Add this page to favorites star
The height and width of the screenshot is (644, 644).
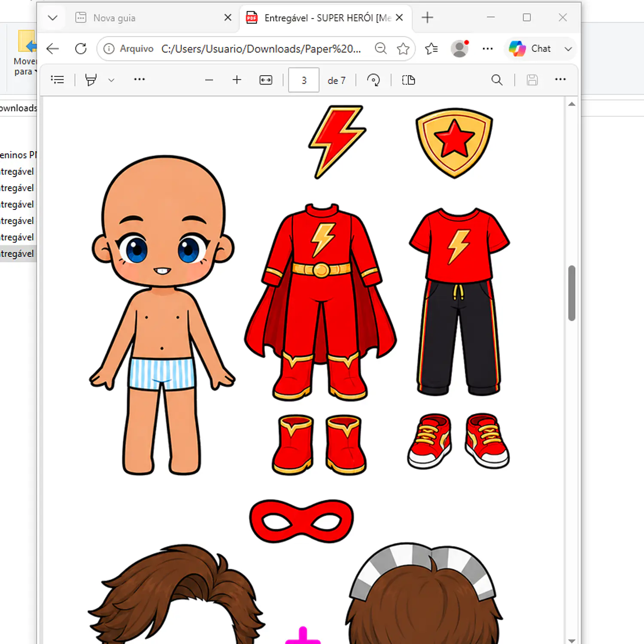tap(403, 49)
